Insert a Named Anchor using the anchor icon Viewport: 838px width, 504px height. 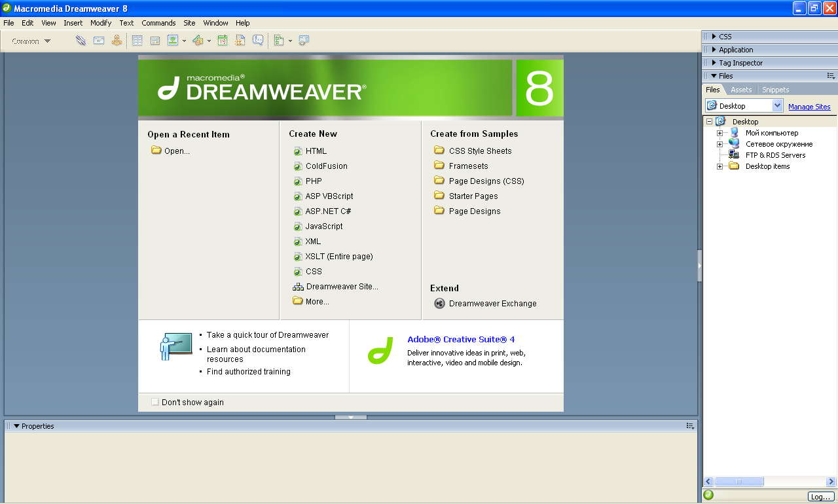coord(117,41)
